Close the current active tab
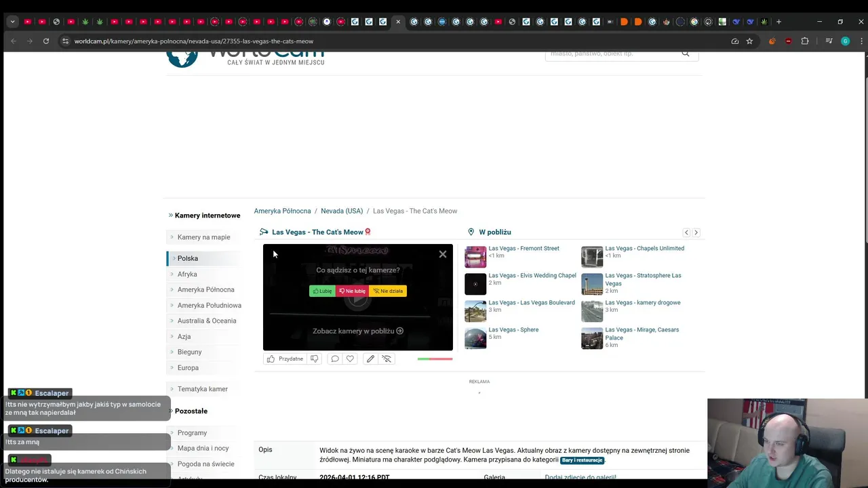 398,22
